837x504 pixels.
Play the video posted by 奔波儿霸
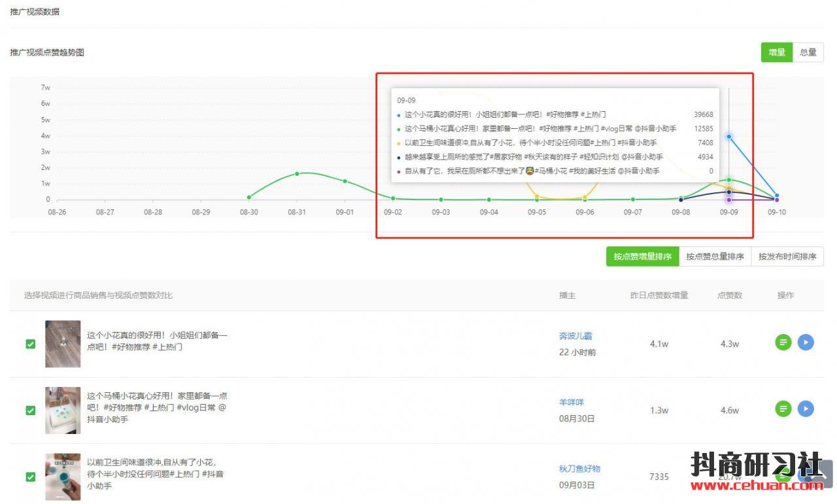click(x=806, y=342)
